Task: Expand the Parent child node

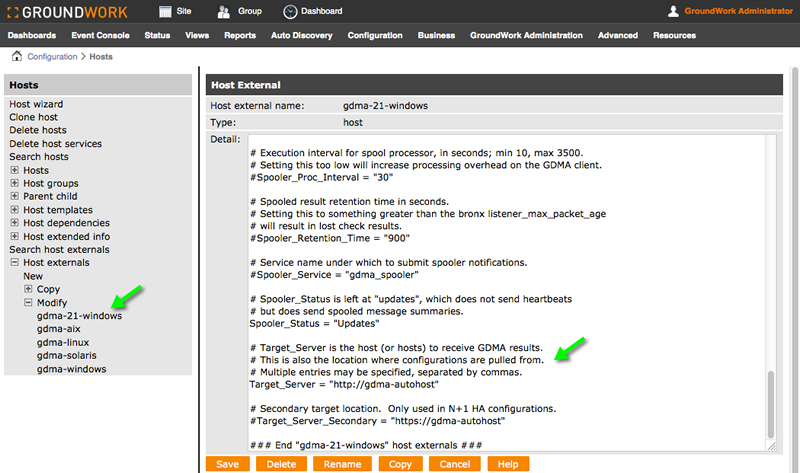Action: (14, 196)
